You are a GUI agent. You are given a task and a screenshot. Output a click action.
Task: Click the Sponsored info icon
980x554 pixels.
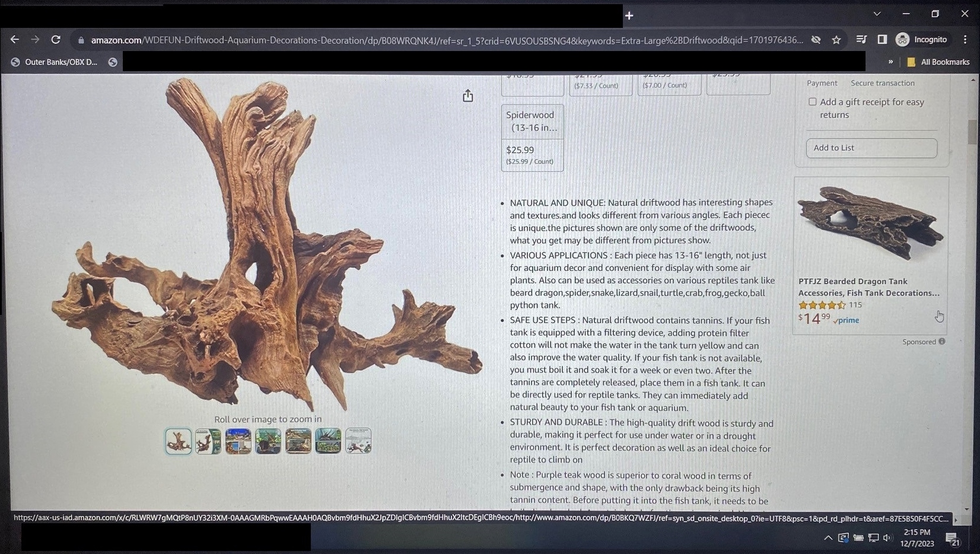click(942, 342)
